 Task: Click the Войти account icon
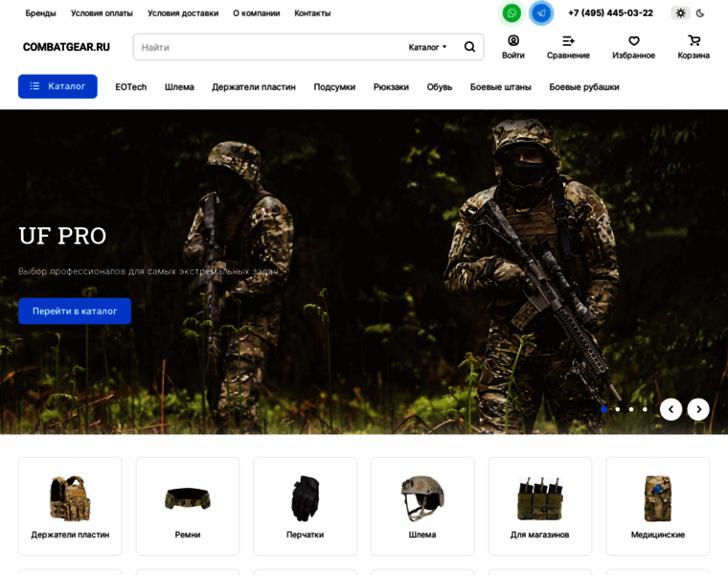click(513, 47)
